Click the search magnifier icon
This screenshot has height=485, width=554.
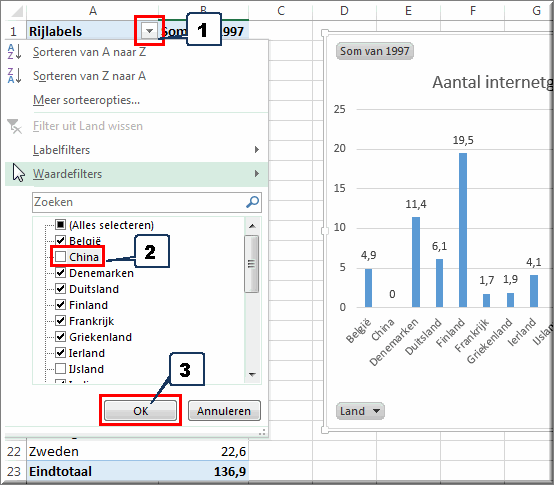coord(252,202)
